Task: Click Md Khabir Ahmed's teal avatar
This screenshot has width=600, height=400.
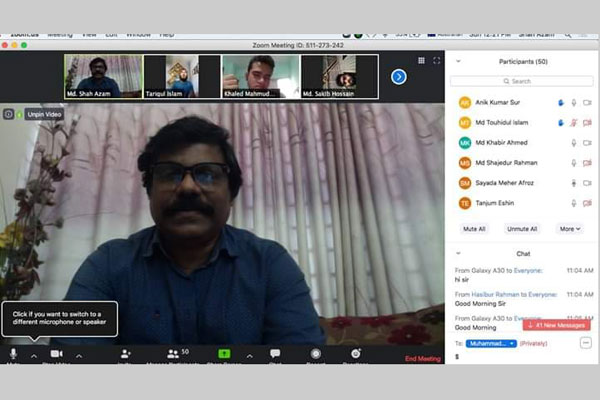Action: [x=465, y=143]
